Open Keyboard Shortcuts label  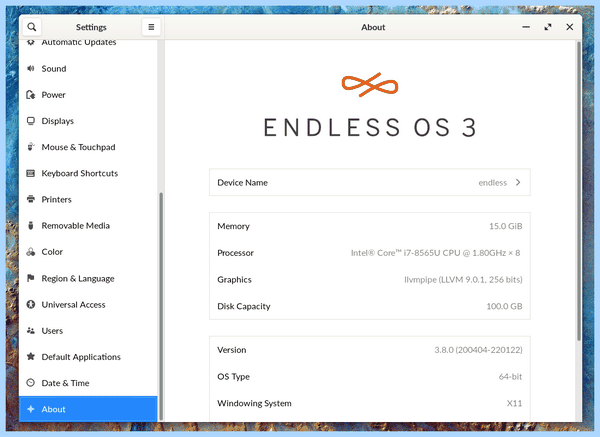pyautogui.click(x=80, y=173)
